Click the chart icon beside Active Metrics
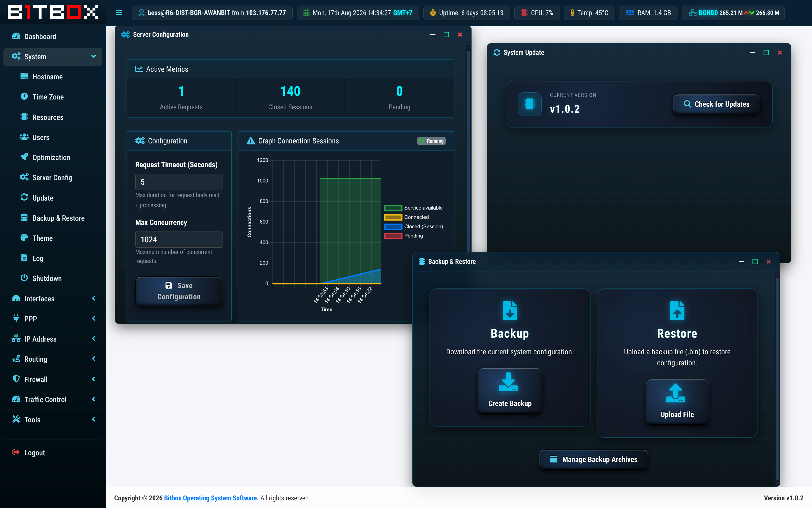This screenshot has width=812, height=508. pos(139,69)
